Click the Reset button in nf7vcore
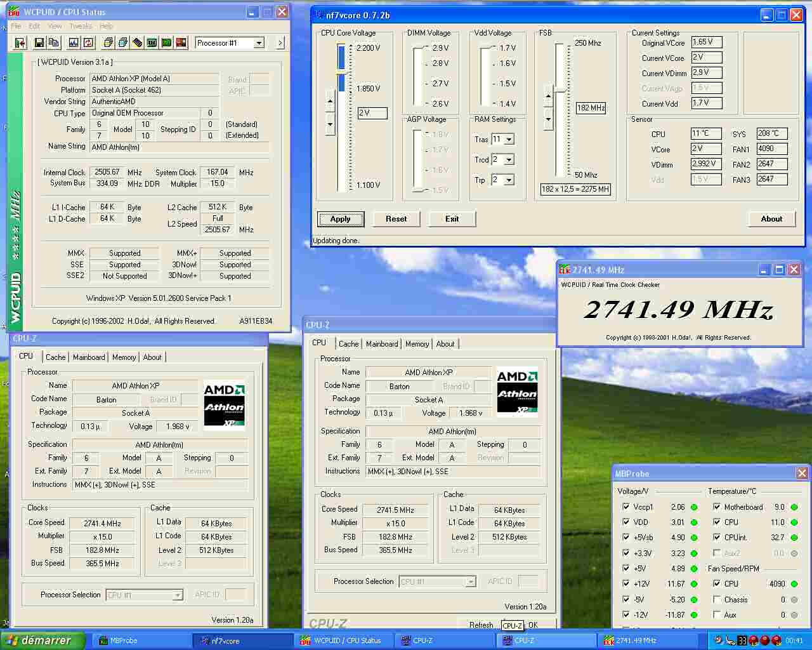Image resolution: width=812 pixels, height=650 pixels. tap(396, 219)
